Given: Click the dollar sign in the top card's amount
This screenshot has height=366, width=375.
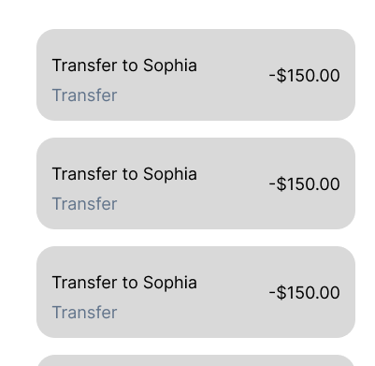Looking at the screenshot, I should [x=281, y=75].
